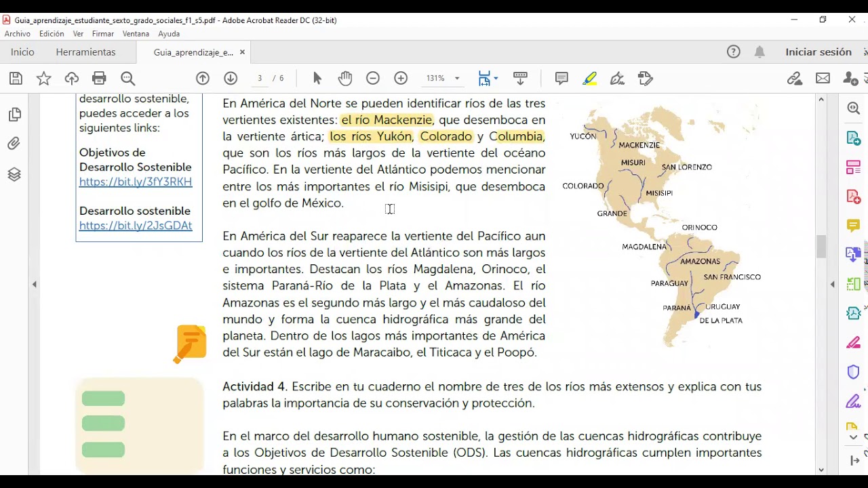Collapse the left navigation pane arrow
The width and height of the screenshot is (868, 488).
coord(35,285)
